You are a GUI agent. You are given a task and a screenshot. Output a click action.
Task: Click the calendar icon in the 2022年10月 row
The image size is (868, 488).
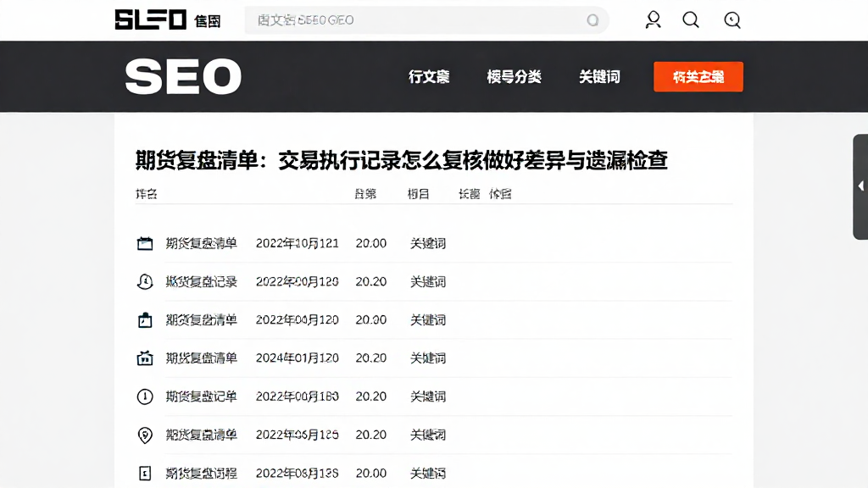145,243
